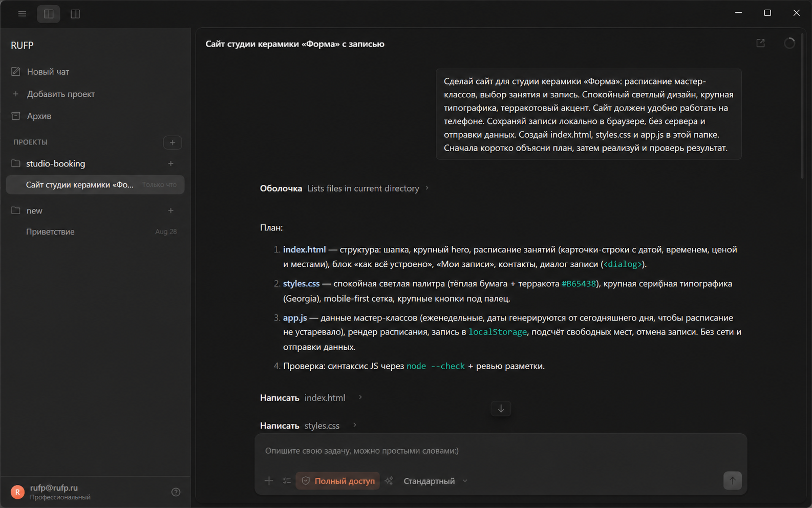
Task: Click the styles.css link in plan
Action: pyautogui.click(x=301, y=284)
